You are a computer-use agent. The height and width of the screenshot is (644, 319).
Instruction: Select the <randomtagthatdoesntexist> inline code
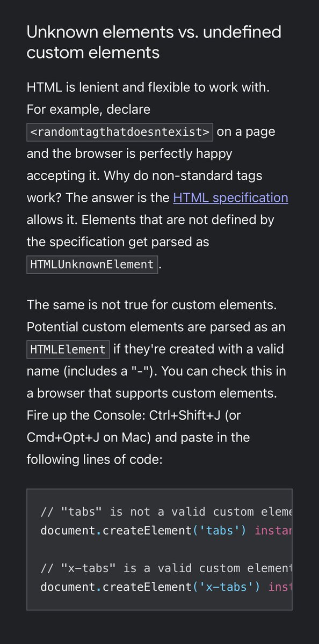120,133
